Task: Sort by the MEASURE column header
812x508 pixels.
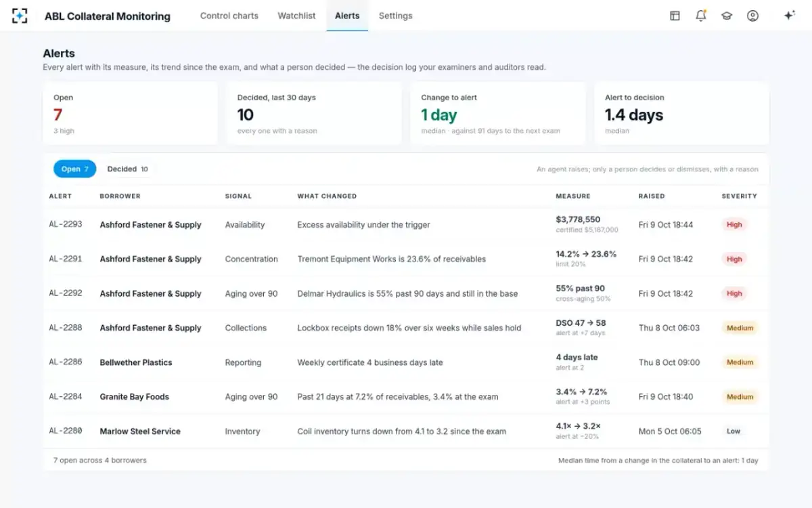Action: tap(573, 196)
